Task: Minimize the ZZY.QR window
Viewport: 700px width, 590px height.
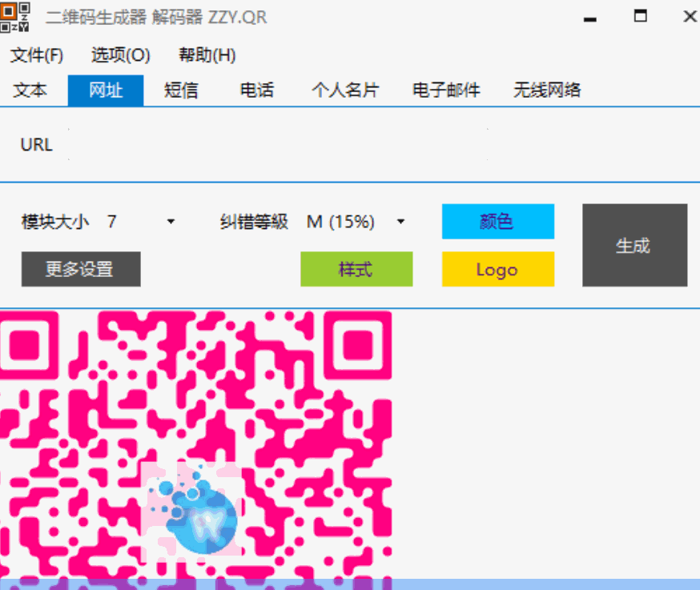Action: [x=589, y=18]
